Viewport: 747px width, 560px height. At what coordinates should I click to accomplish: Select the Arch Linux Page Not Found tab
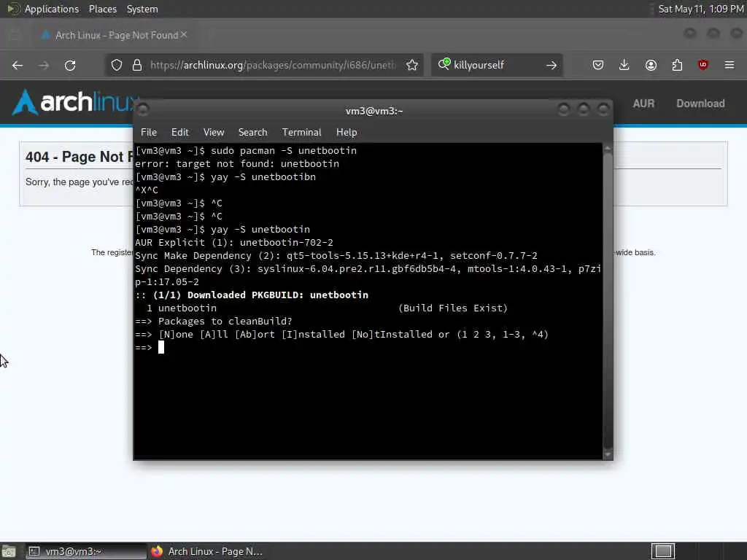tap(115, 35)
